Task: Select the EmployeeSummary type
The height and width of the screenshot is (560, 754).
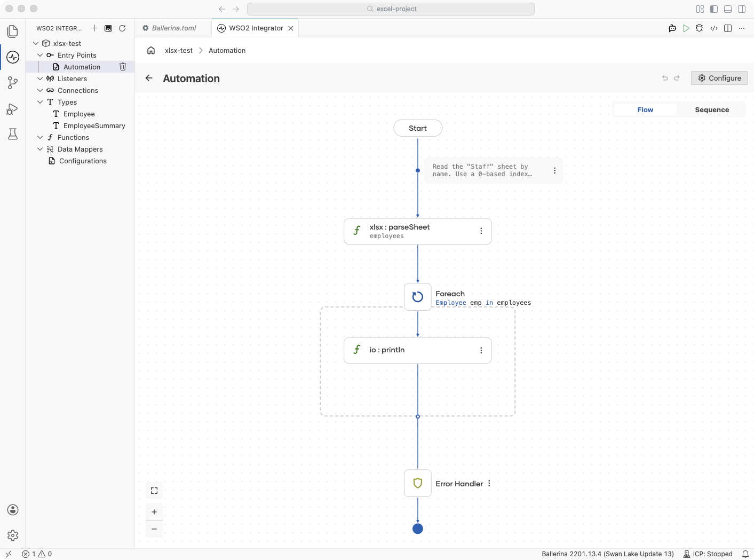Action: 94,125
